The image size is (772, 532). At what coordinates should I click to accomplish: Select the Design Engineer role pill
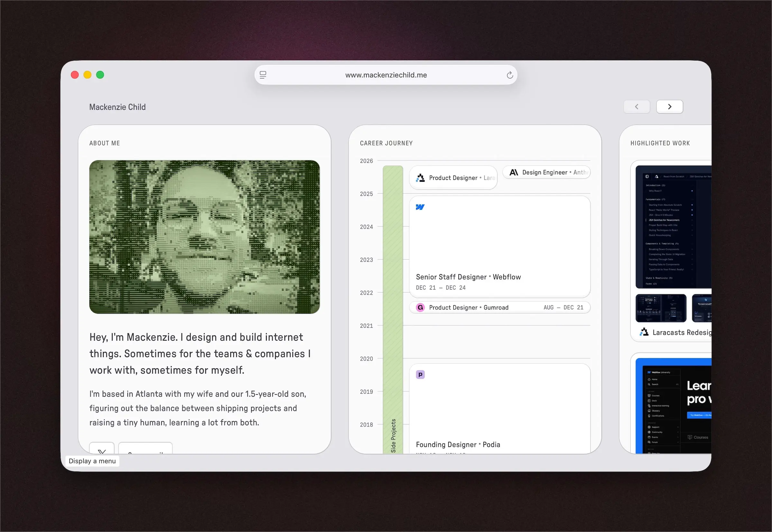(546, 172)
